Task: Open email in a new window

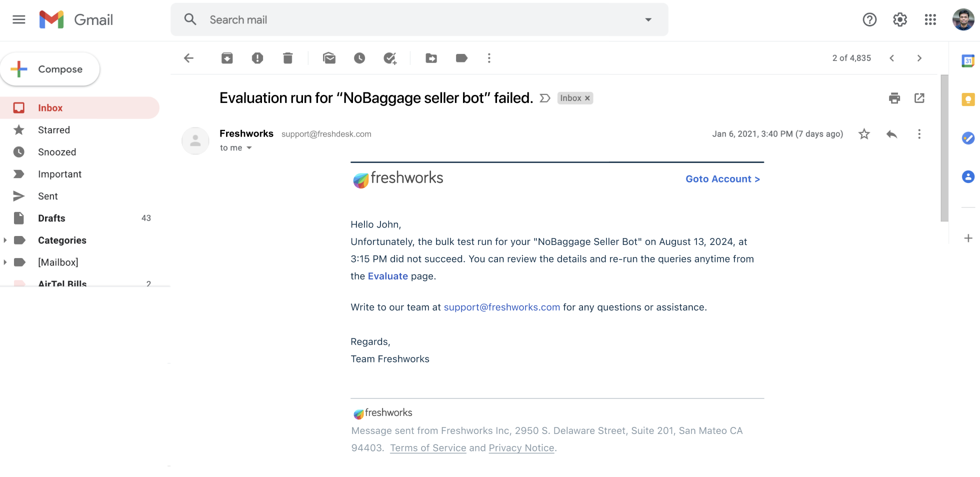Action: click(919, 98)
